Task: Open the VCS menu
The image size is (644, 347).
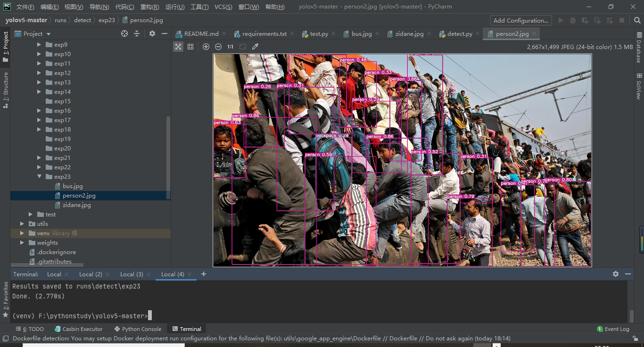Action: click(223, 7)
